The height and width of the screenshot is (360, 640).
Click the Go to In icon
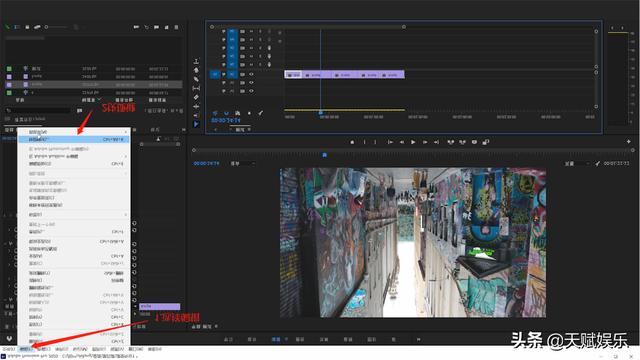[x=390, y=142]
